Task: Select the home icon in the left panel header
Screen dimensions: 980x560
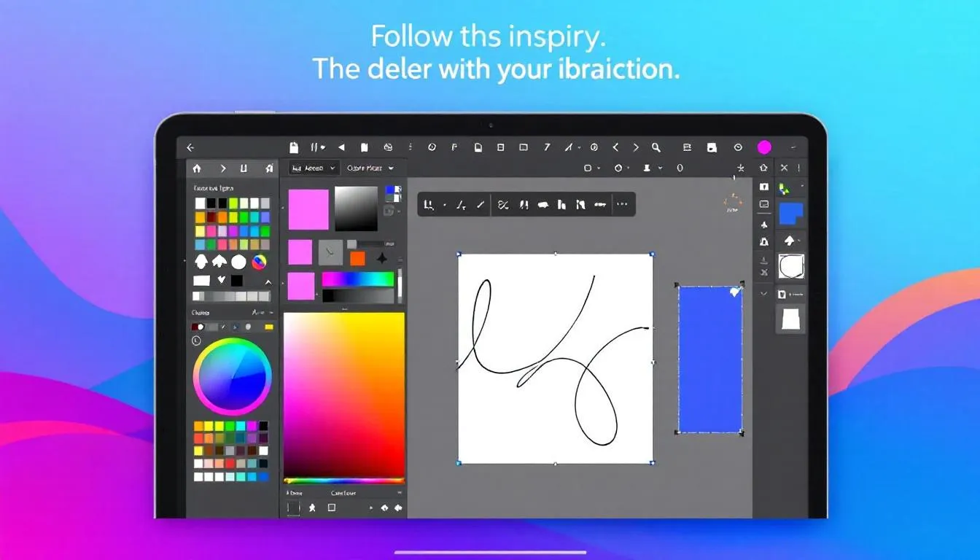Action: coord(197,168)
